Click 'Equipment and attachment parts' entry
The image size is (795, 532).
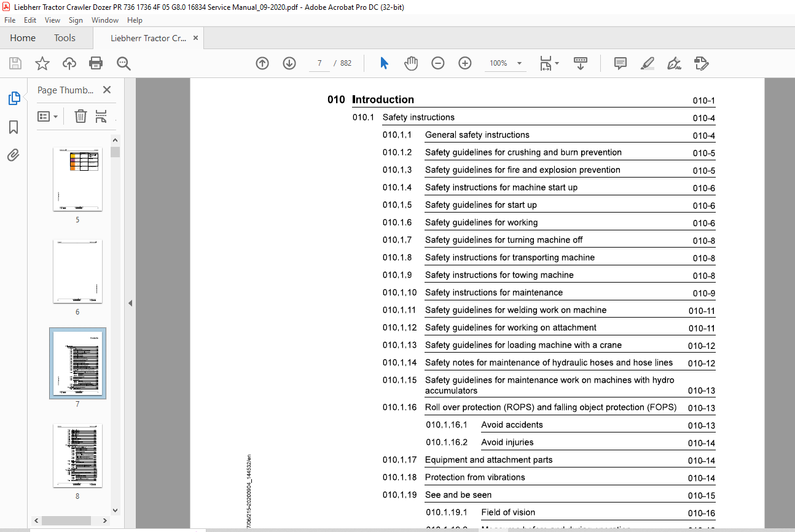pos(488,460)
